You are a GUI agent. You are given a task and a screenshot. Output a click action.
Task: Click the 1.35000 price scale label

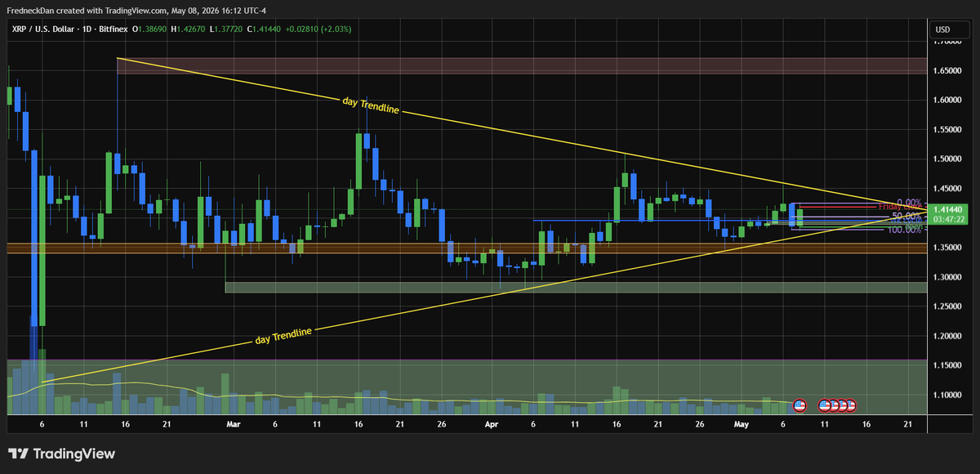949,248
